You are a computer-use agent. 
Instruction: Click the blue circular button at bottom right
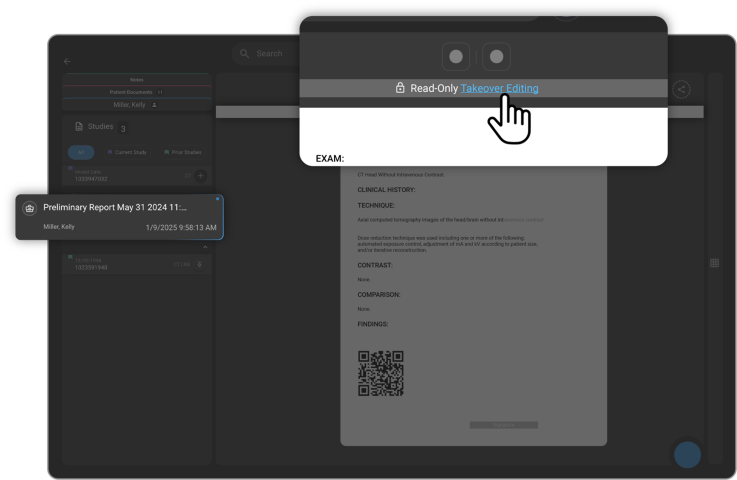tap(687, 455)
